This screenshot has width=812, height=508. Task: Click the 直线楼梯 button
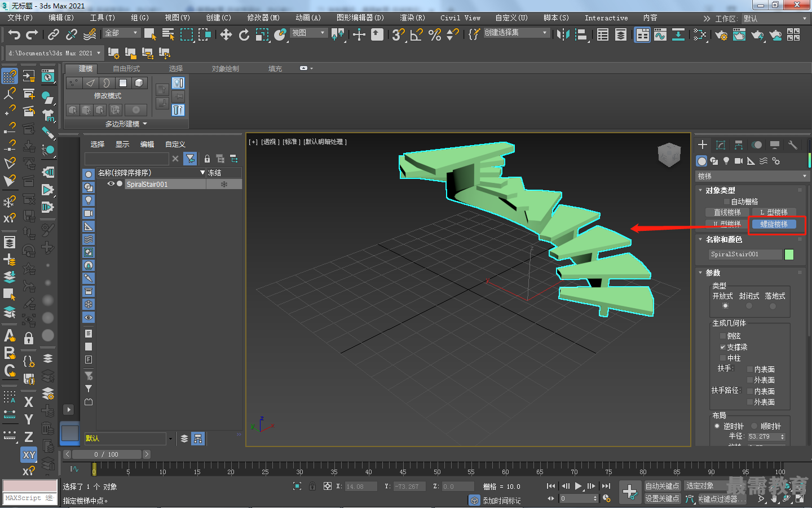tap(727, 212)
